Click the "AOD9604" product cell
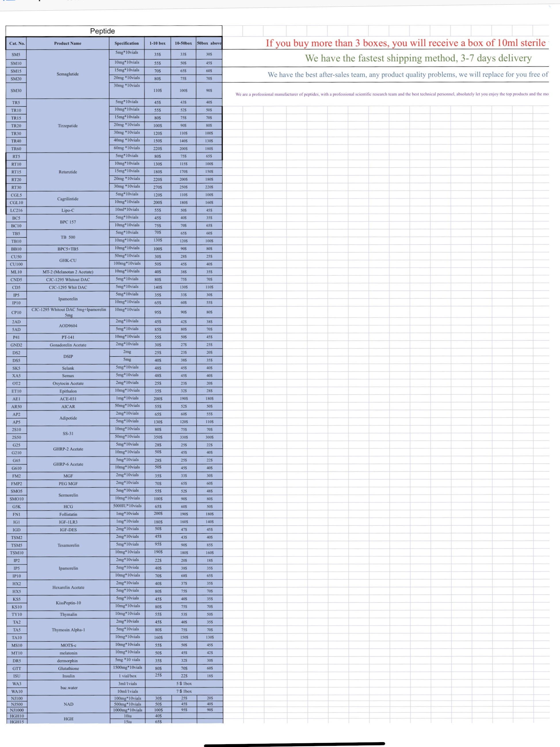This screenshot has height=747, width=560. tap(68, 325)
